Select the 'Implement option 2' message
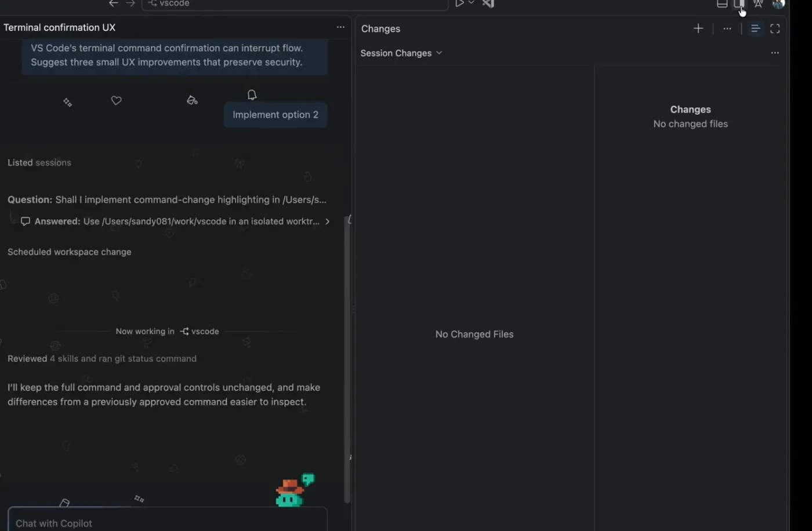 click(x=275, y=115)
